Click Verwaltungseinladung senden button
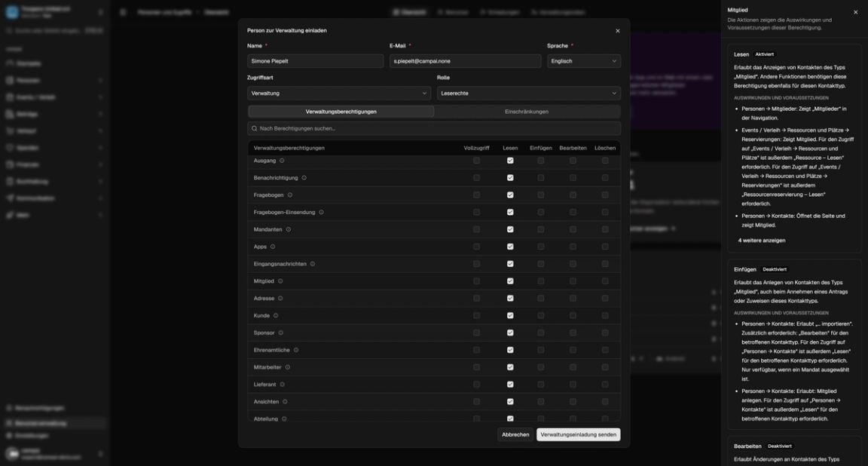Image resolution: width=868 pixels, height=466 pixels. click(579, 434)
